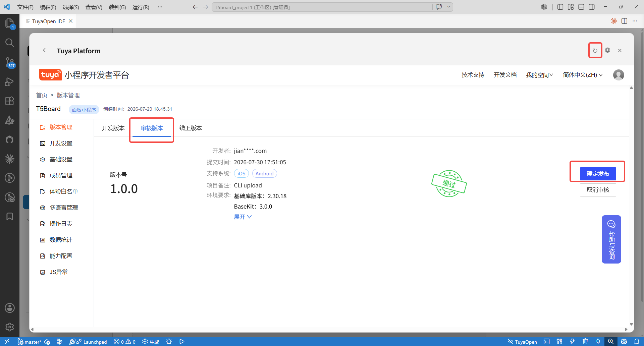
Task: Open the 文件(F) menu
Action: tap(25, 7)
